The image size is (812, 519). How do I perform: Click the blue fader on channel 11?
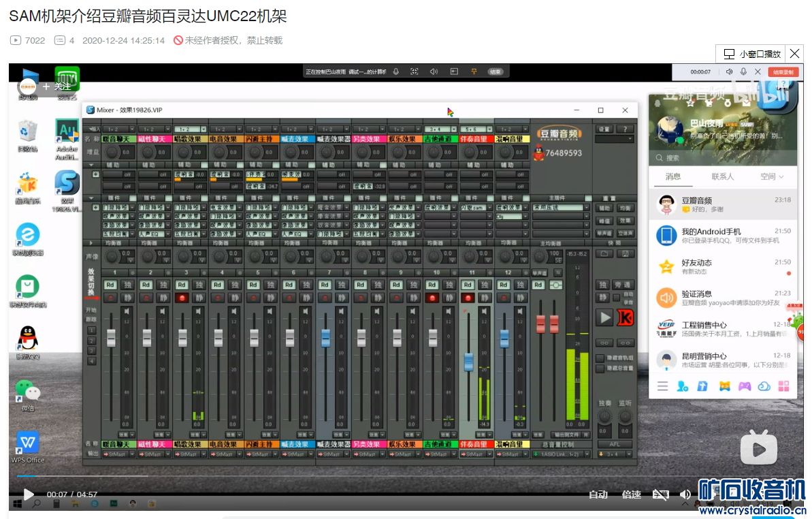[x=468, y=362]
